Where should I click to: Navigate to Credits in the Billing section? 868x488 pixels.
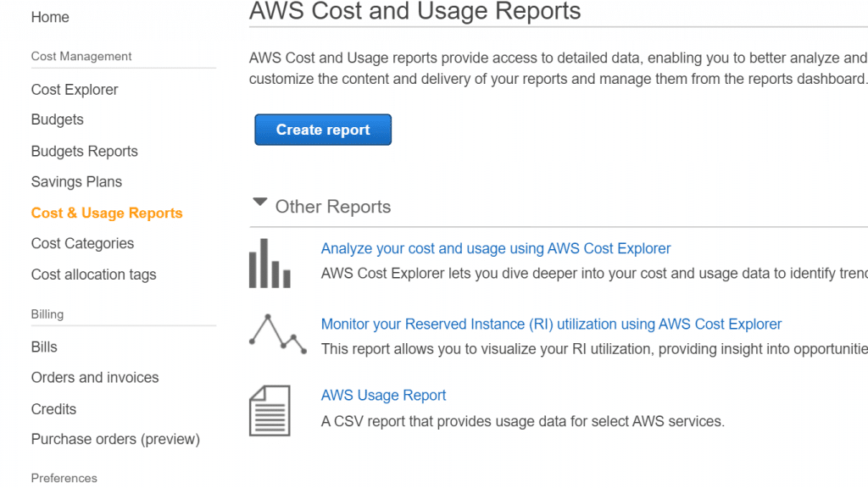tap(53, 409)
